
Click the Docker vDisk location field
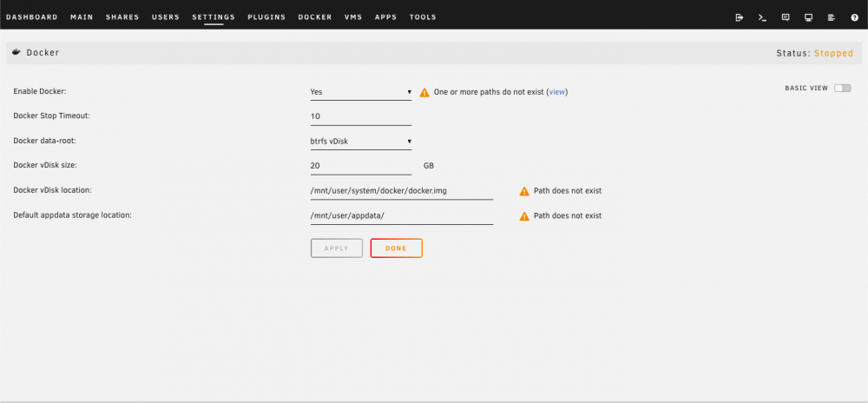point(401,190)
